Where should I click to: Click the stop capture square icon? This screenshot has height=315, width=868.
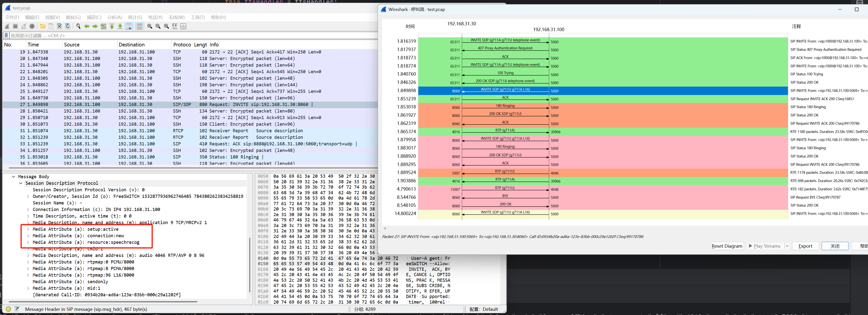[15, 26]
